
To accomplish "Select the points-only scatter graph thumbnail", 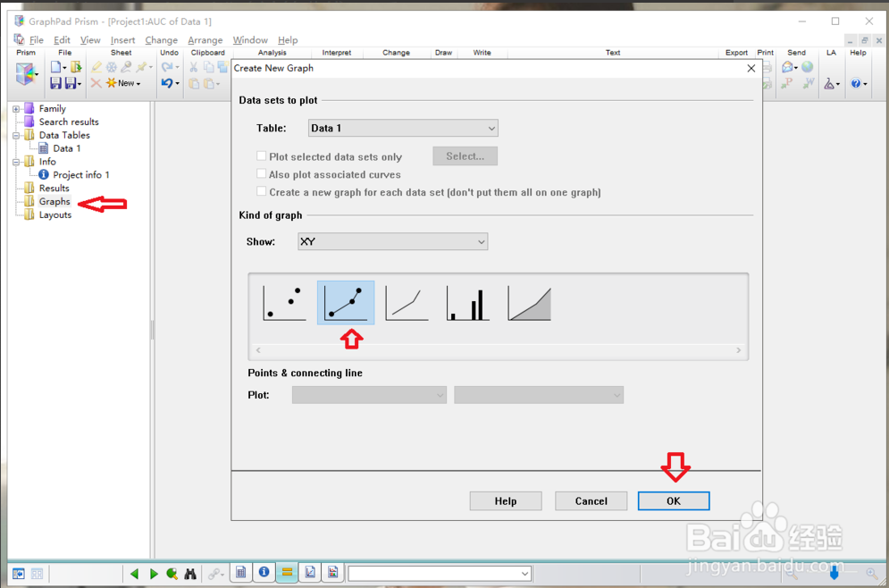I will (x=285, y=303).
